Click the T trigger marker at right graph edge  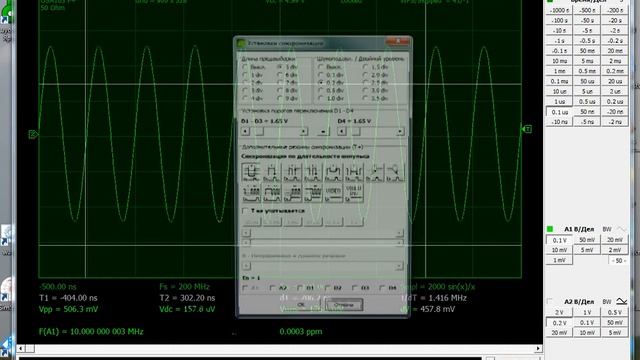[527, 129]
